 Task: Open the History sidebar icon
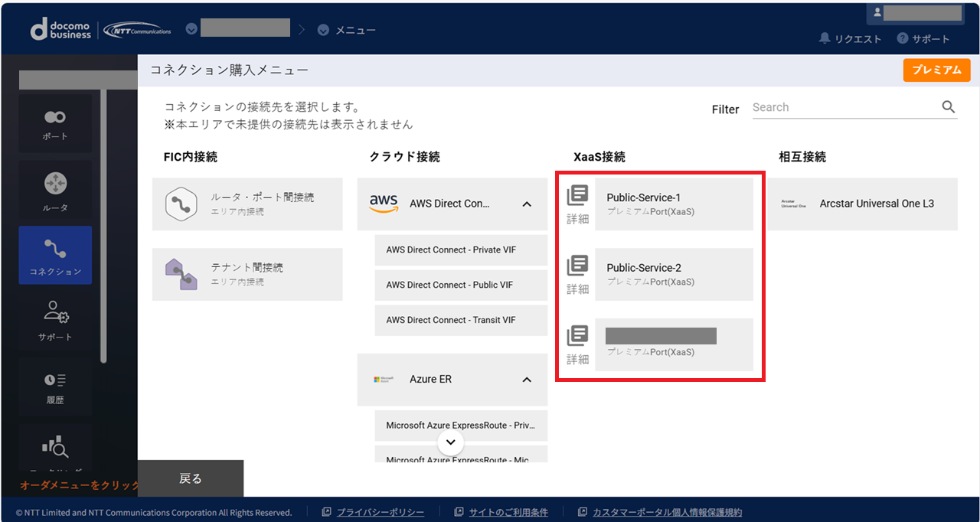pyautogui.click(x=55, y=387)
